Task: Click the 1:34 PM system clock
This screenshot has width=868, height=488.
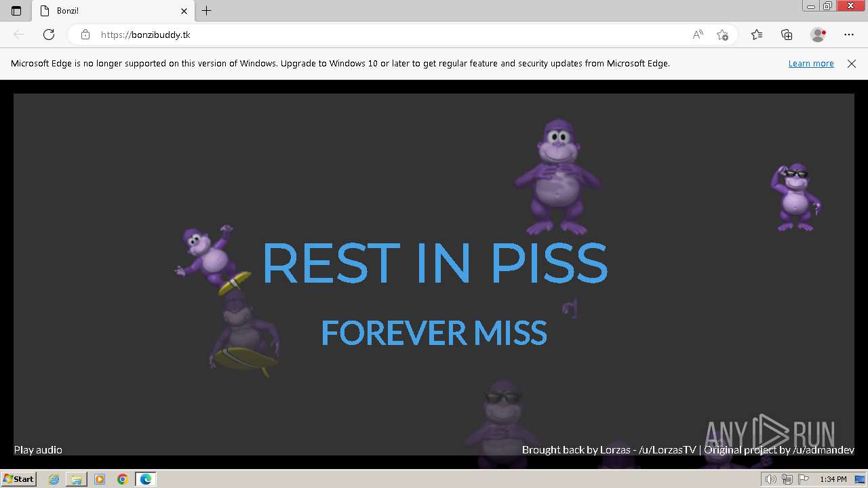Action: click(x=833, y=479)
